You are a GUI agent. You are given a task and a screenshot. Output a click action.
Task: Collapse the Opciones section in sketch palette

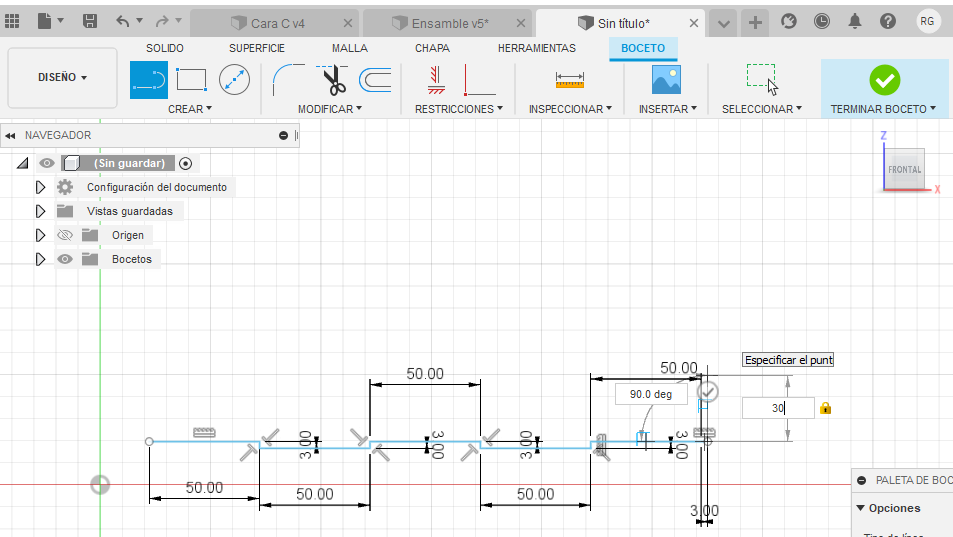point(861,508)
